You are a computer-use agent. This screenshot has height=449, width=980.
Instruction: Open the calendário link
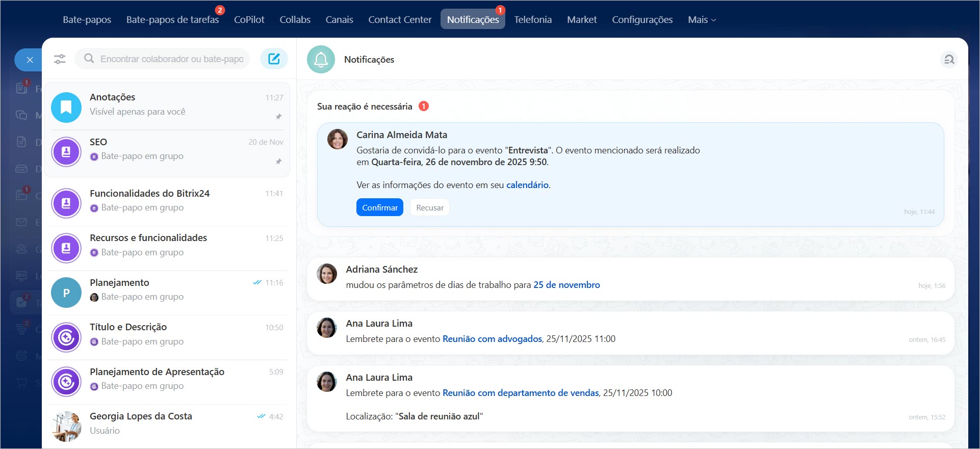[x=527, y=185]
